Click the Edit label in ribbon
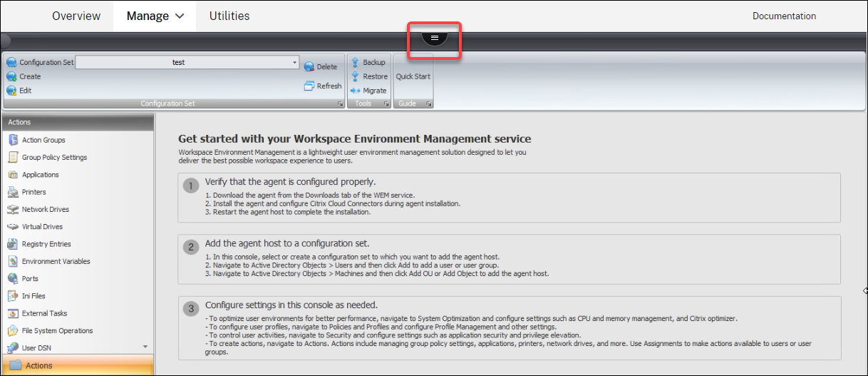 coord(25,91)
